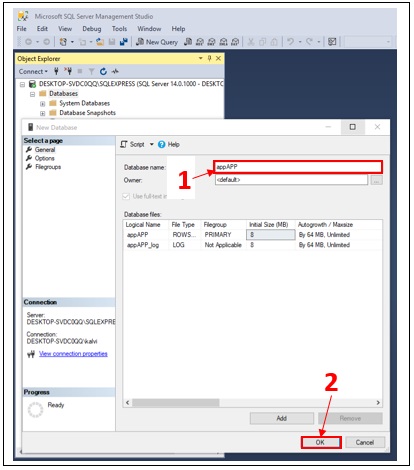
Task: Open the Window menu
Action: [x=149, y=29]
